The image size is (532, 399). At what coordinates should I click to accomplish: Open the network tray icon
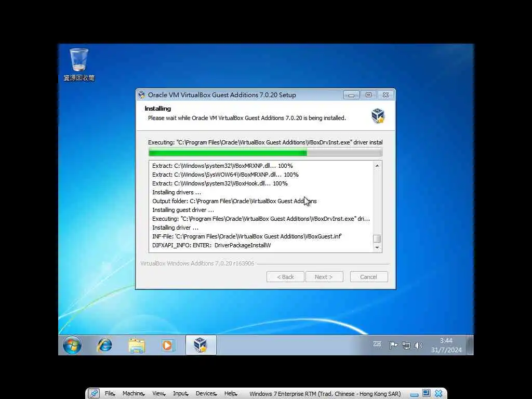click(406, 345)
